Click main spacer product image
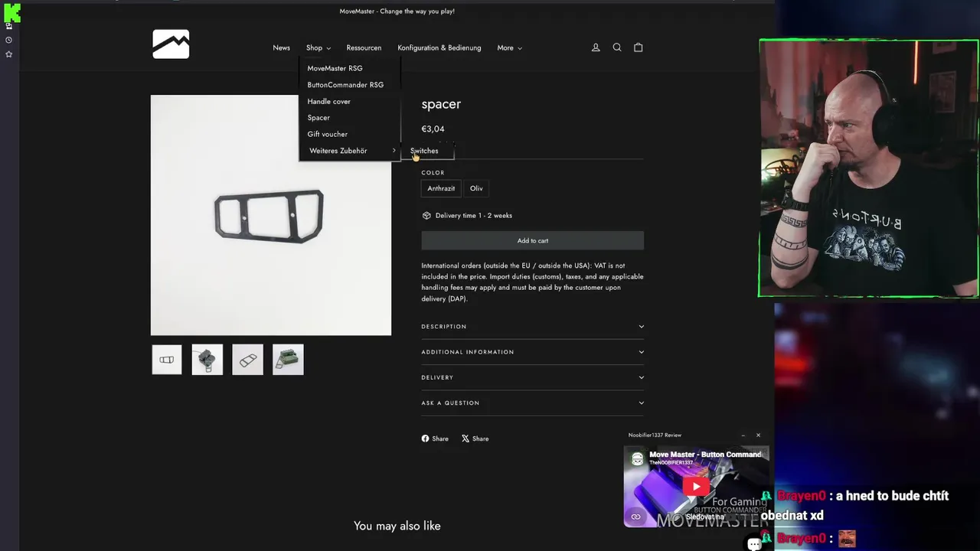This screenshot has width=980, height=551. (270, 215)
